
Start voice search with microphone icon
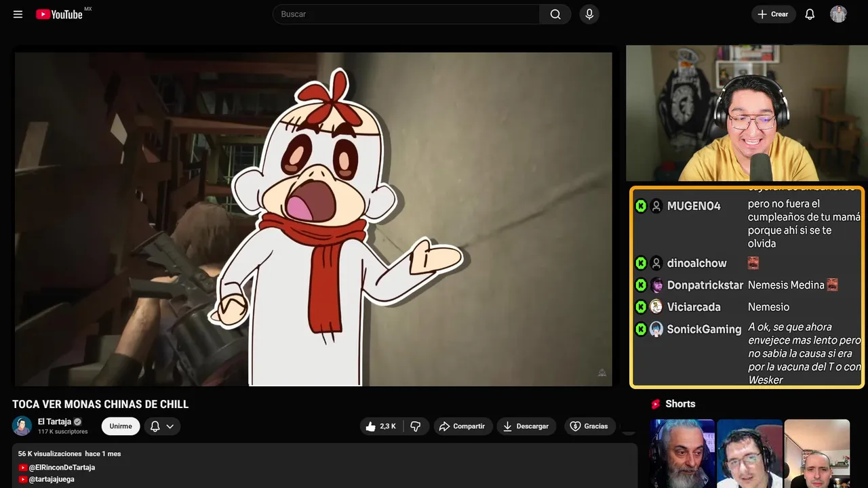point(589,14)
